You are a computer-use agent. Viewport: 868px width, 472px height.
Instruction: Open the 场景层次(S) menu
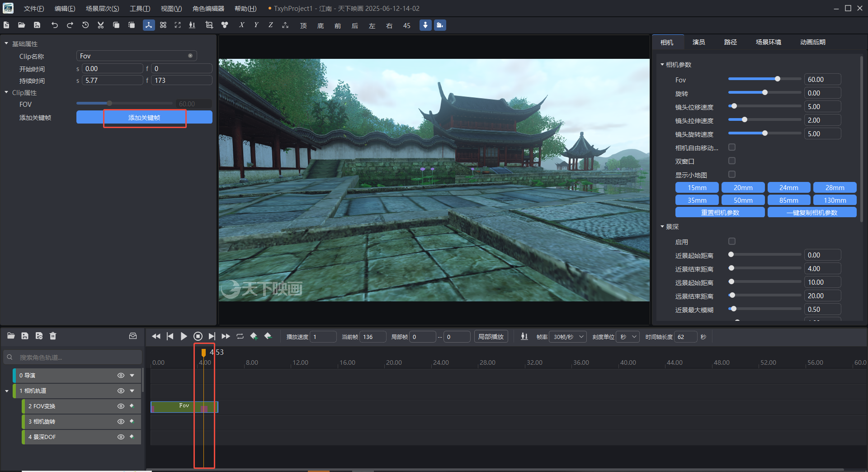click(x=103, y=9)
